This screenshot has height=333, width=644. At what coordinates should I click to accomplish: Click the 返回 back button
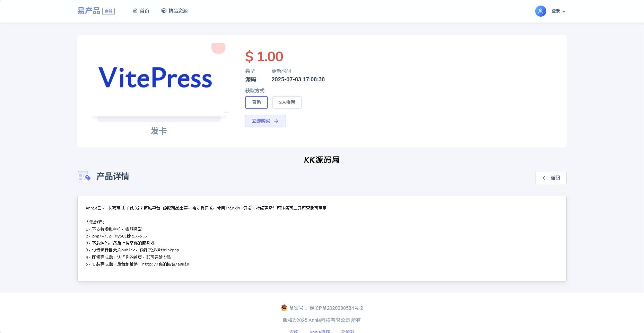551,178
